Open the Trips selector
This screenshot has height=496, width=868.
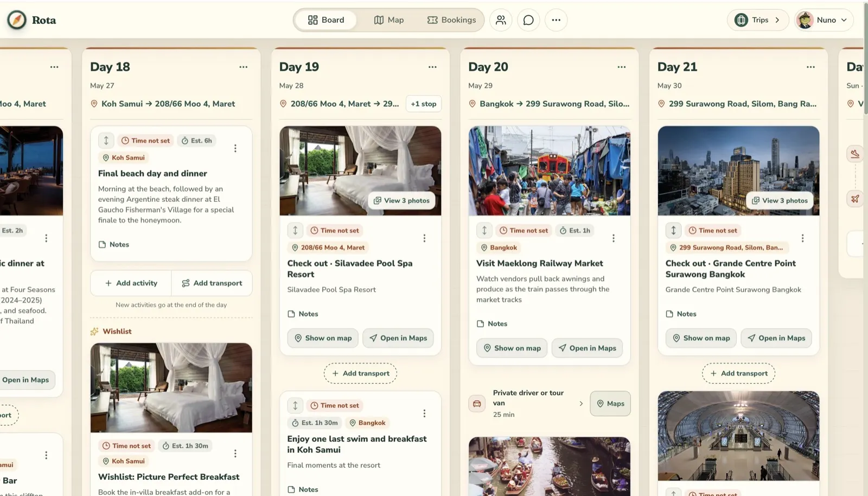click(757, 20)
